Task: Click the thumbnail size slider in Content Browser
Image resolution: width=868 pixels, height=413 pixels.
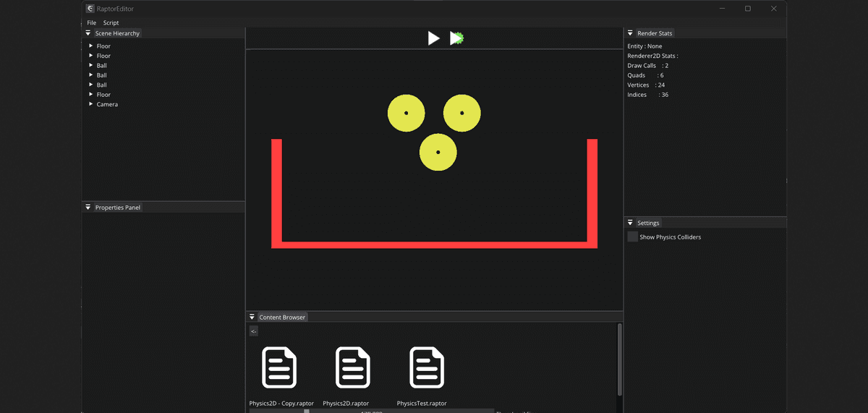Action: point(371,411)
